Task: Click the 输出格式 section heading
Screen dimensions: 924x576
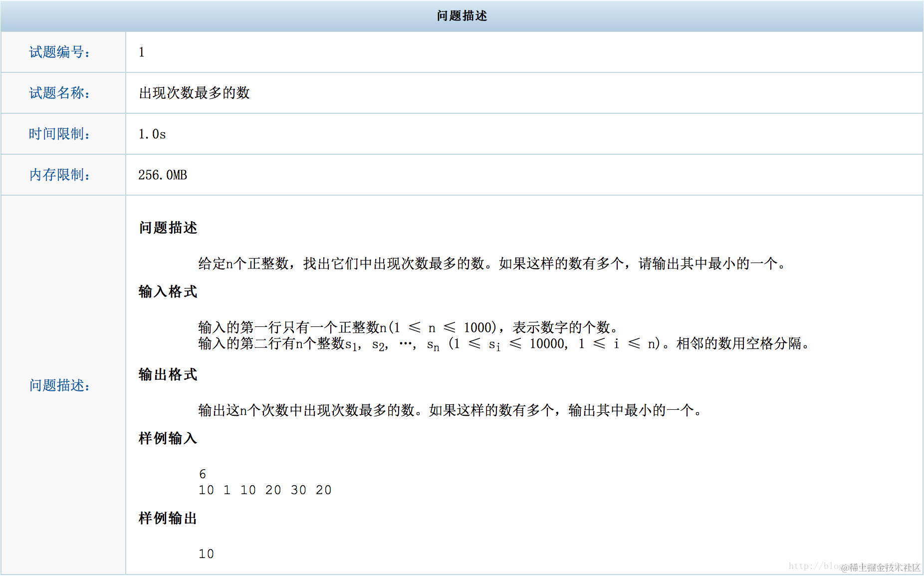Action: pos(168,374)
